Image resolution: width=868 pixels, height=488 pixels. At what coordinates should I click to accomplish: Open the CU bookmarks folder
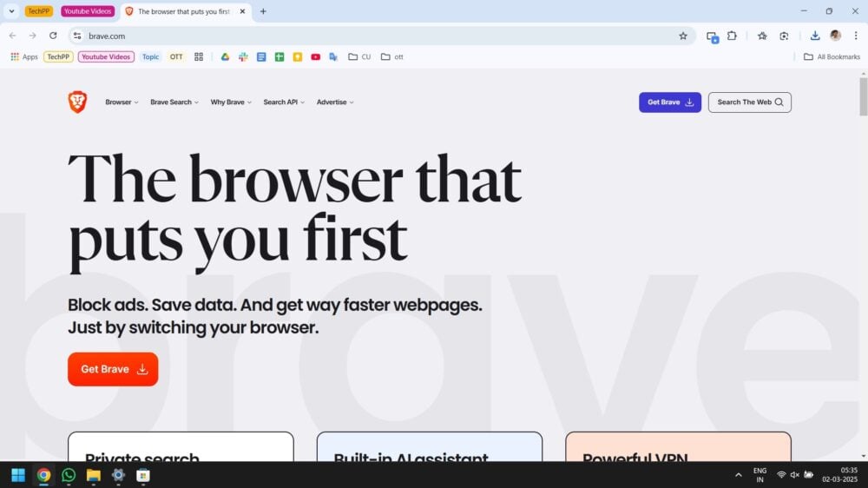(x=359, y=57)
